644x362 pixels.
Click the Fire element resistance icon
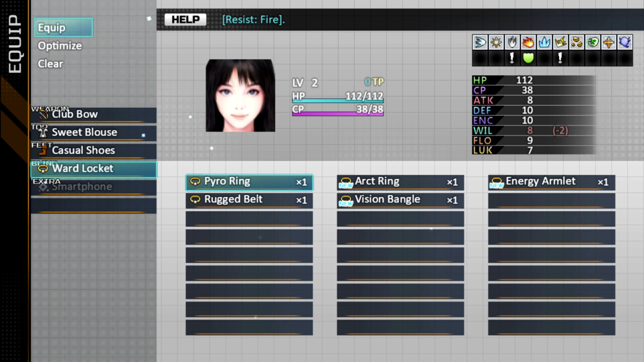[x=528, y=42]
